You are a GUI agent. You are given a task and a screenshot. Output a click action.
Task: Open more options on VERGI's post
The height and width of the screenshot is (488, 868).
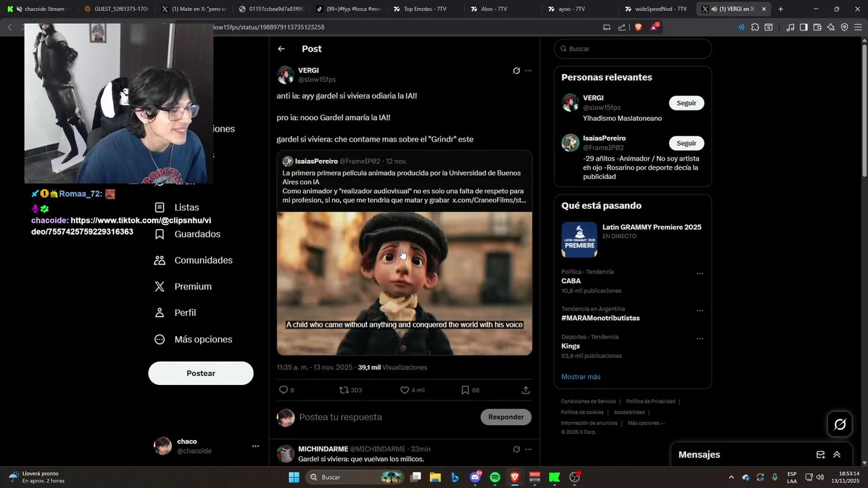click(528, 70)
